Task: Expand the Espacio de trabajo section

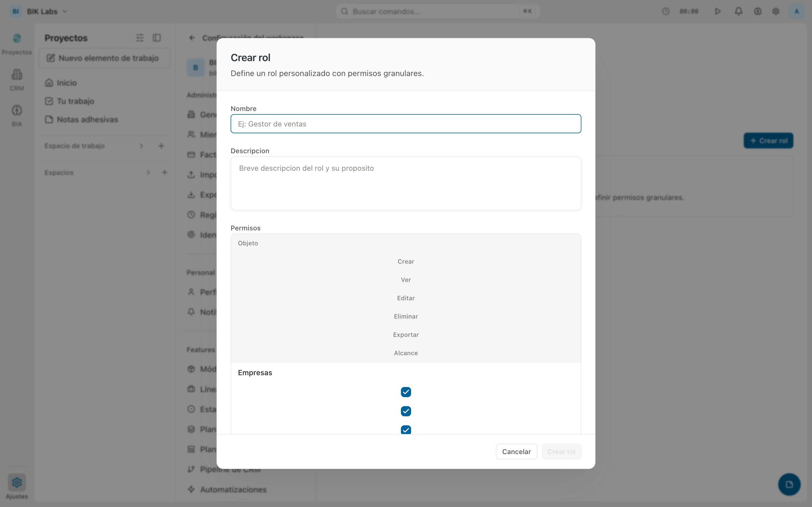Action: 141,146
